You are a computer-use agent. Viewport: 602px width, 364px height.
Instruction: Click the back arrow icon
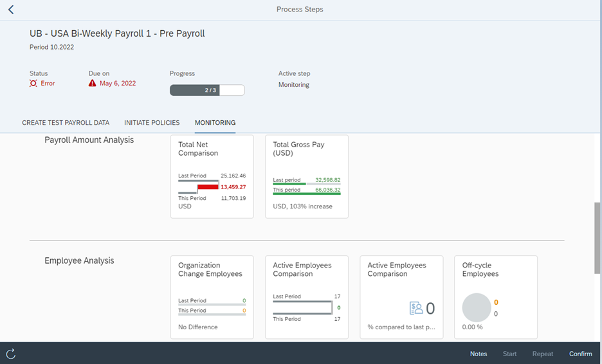coord(11,10)
